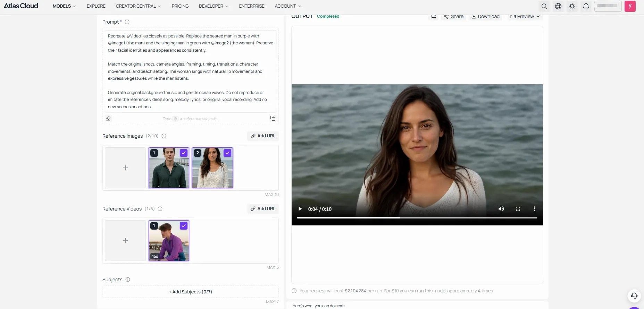Screen dimensions: 644x309
Task: Mute the output video volume
Action: 501,209
